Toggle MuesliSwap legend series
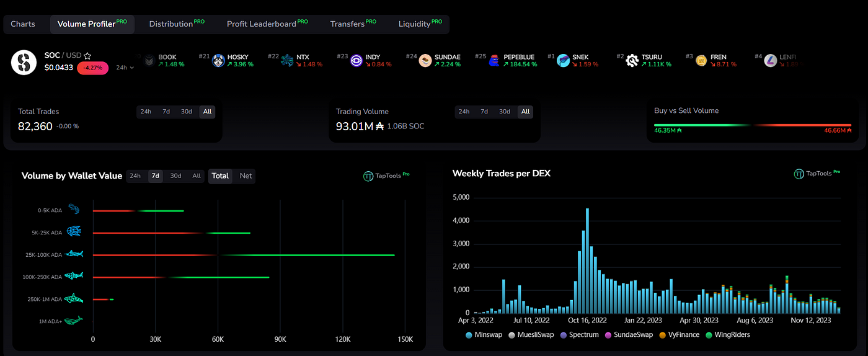This screenshot has height=356, width=868. 531,335
